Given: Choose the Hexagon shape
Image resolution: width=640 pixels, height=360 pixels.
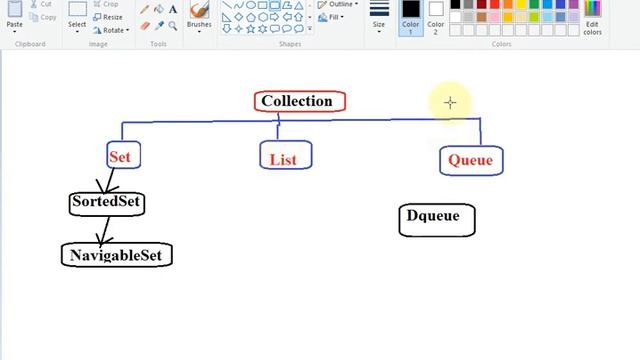Looking at the screenshot, I should [x=263, y=17].
